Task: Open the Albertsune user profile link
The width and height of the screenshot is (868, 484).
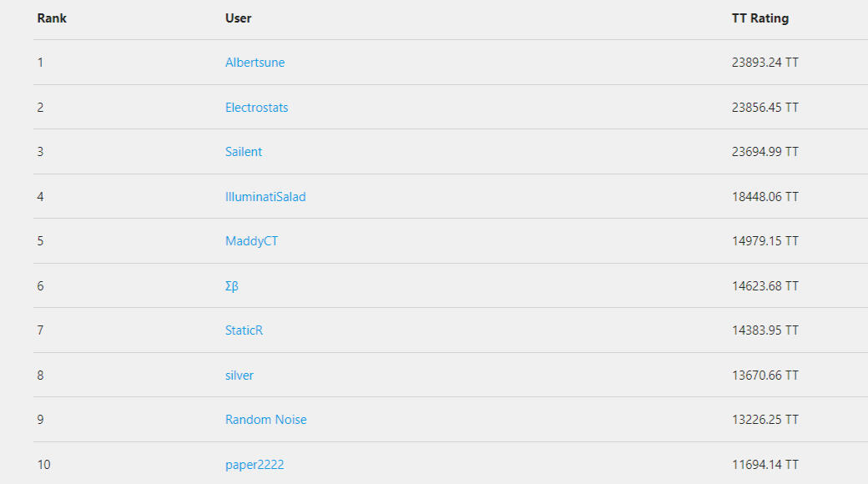Action: (255, 63)
